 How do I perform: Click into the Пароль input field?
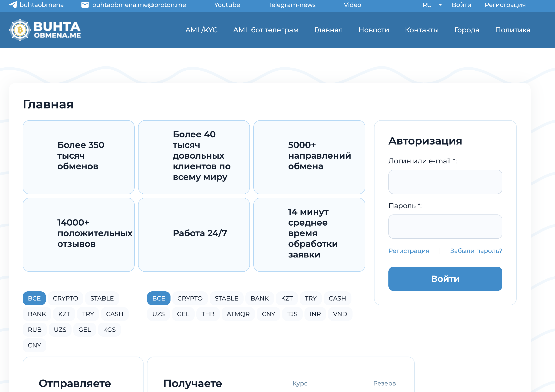click(445, 227)
